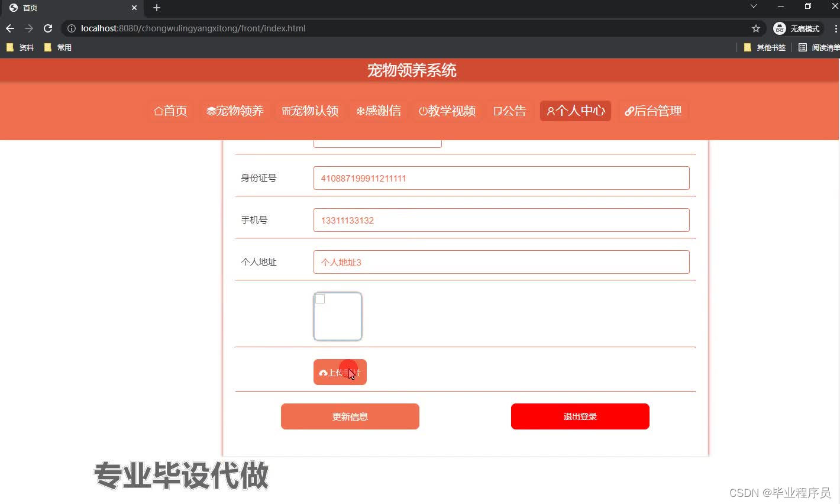Open the incognito mode profile icon
The image size is (840, 504).
(x=797, y=28)
